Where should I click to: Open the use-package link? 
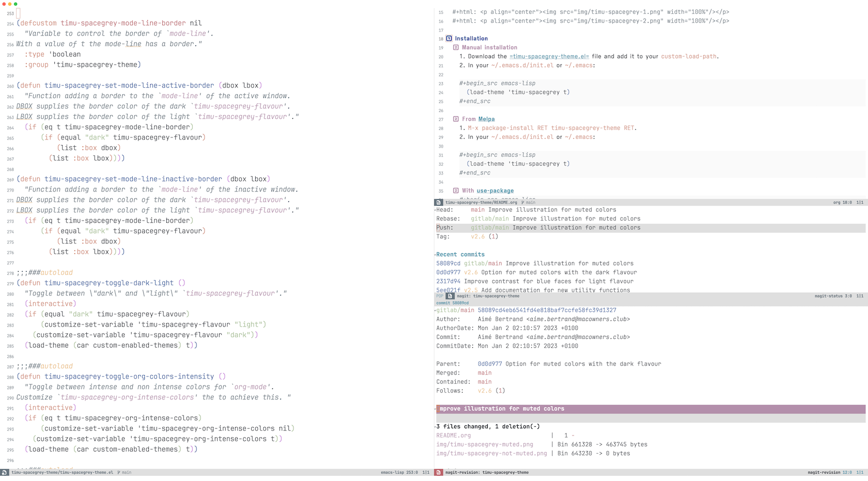point(495,191)
